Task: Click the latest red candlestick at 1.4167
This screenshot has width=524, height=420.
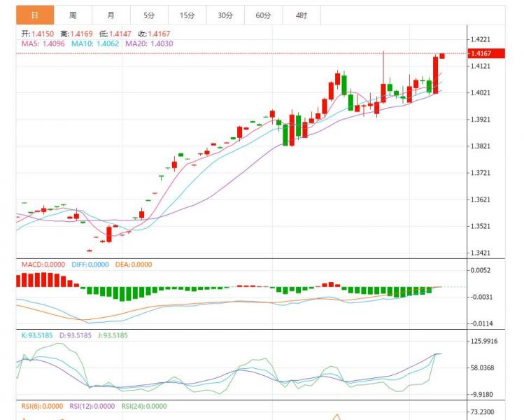Action: 442,56
